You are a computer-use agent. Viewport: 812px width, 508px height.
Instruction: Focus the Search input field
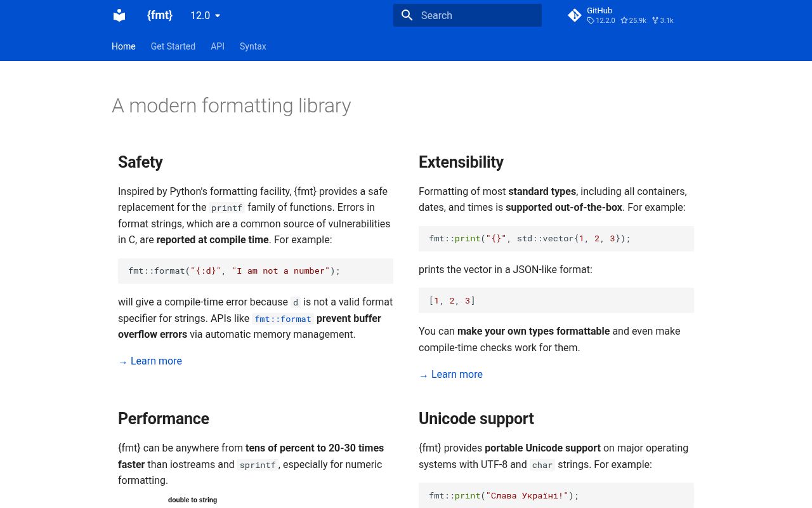468,15
